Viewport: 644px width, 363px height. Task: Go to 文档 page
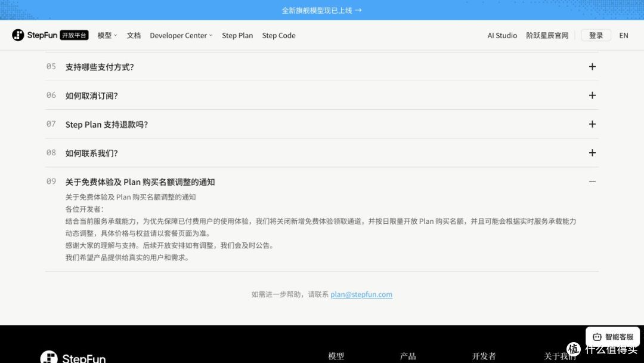(134, 35)
